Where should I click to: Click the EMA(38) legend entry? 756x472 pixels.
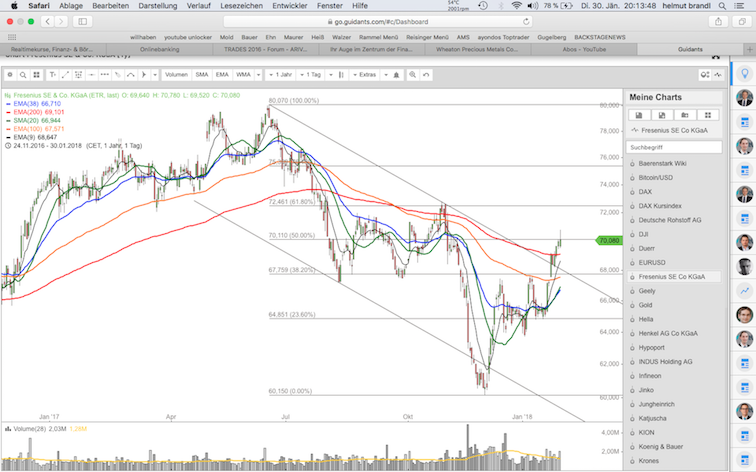[x=33, y=104]
